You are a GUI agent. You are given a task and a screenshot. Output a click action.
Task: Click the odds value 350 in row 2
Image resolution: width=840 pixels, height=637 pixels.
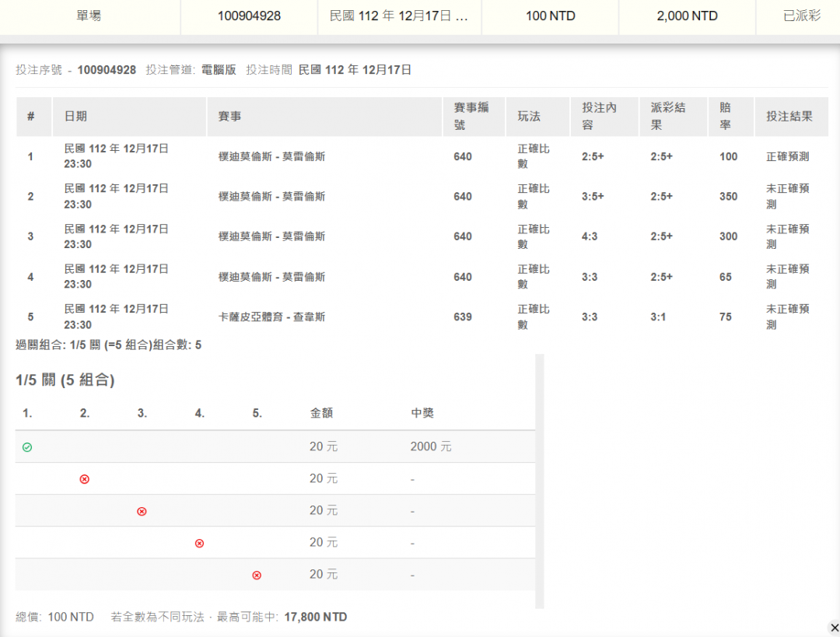click(728, 197)
